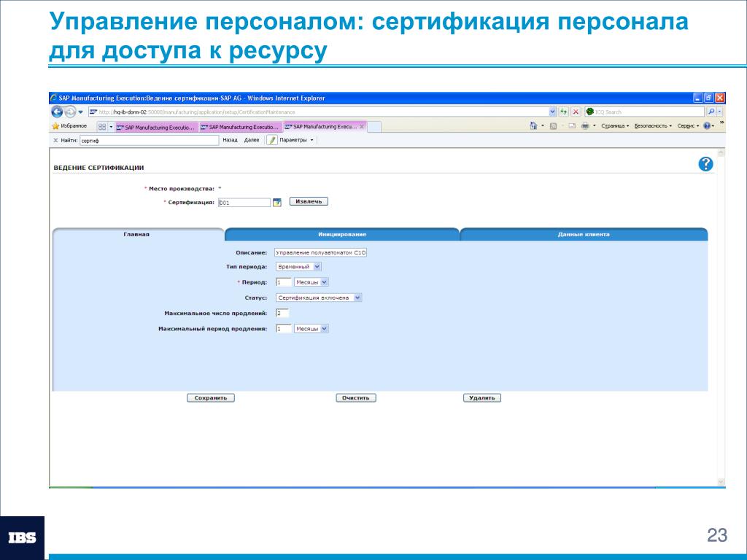Click the Период number field
Screen dimensions: 747x560
click(x=284, y=282)
